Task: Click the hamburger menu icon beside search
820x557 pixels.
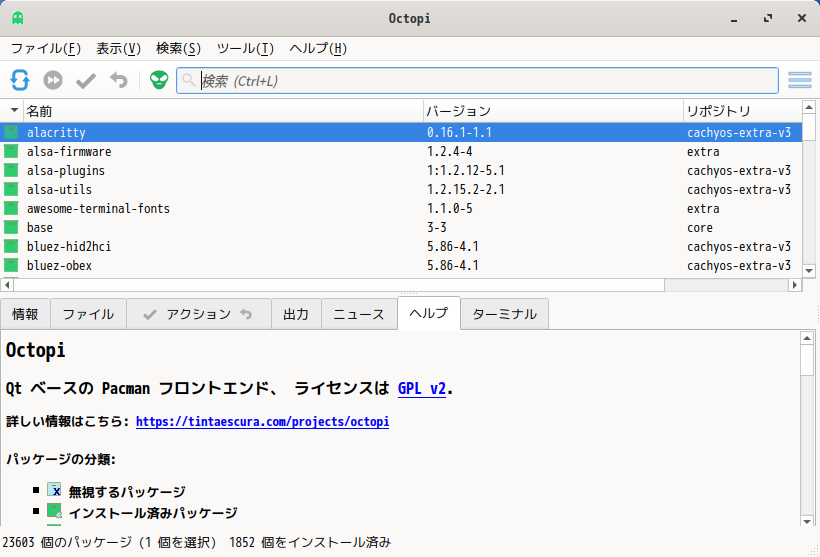Action: pyautogui.click(x=800, y=81)
